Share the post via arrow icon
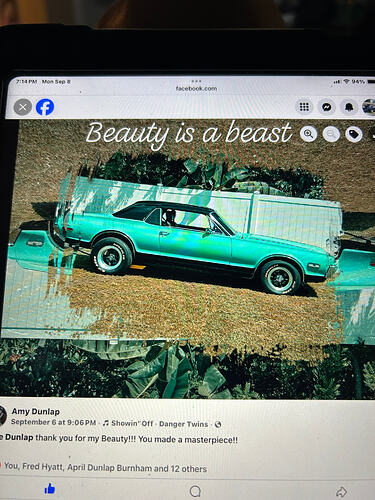This screenshot has height=500, width=375. (341, 492)
